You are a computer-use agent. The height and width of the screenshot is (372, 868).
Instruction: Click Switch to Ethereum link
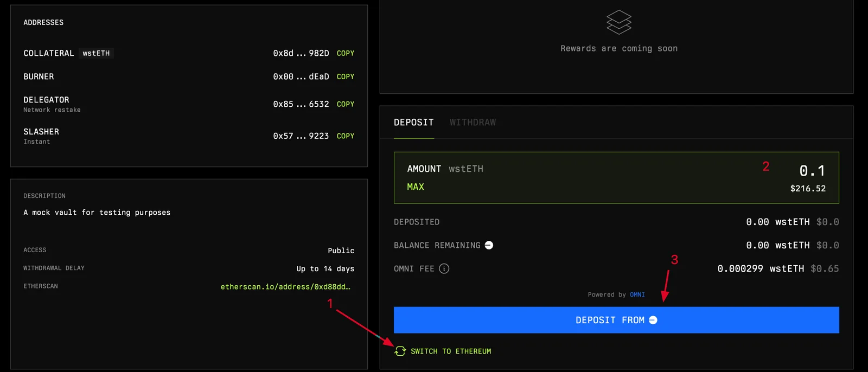point(451,351)
